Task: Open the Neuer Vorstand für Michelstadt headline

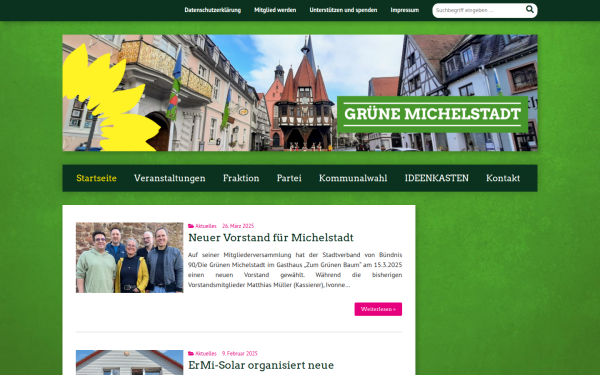Action: click(x=271, y=238)
